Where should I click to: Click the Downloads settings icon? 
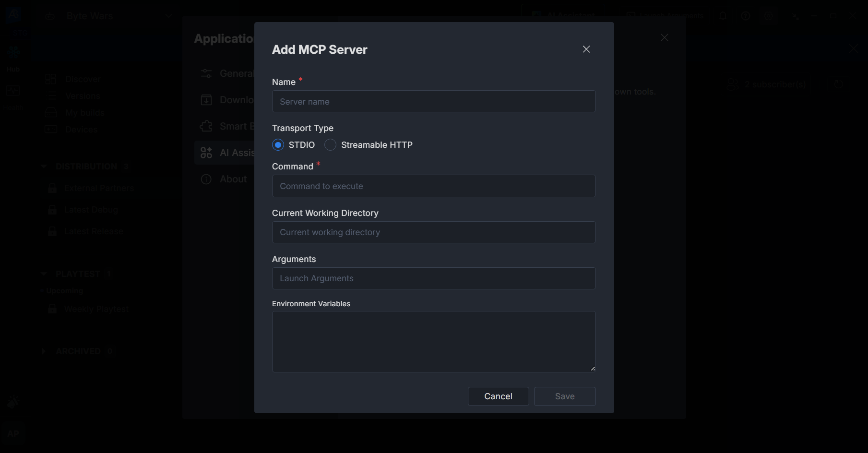(x=206, y=100)
